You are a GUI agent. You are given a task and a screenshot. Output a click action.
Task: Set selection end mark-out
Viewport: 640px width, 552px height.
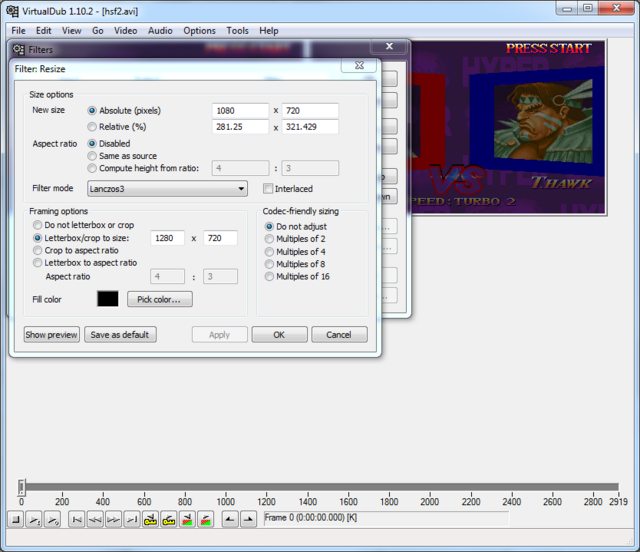click(x=249, y=519)
